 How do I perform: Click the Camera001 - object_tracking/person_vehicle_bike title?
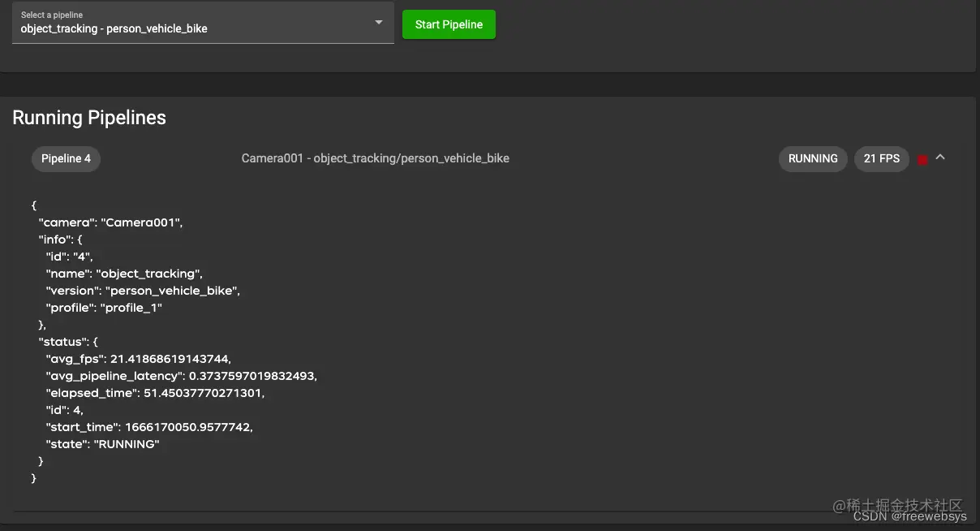(x=376, y=158)
